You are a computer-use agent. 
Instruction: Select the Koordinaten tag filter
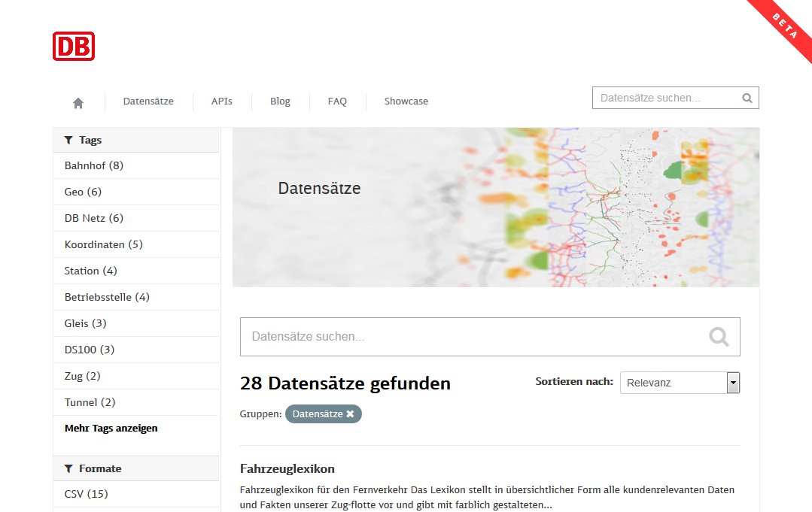[x=103, y=244]
